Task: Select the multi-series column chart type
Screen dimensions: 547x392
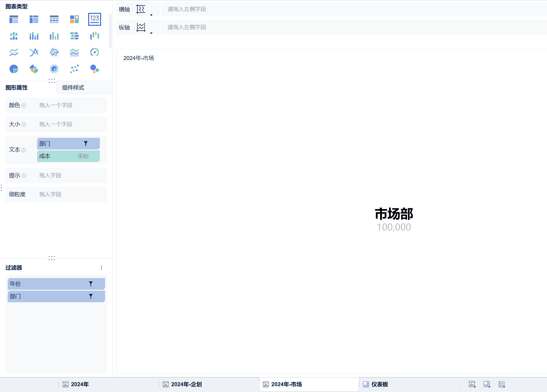Action: (x=54, y=36)
